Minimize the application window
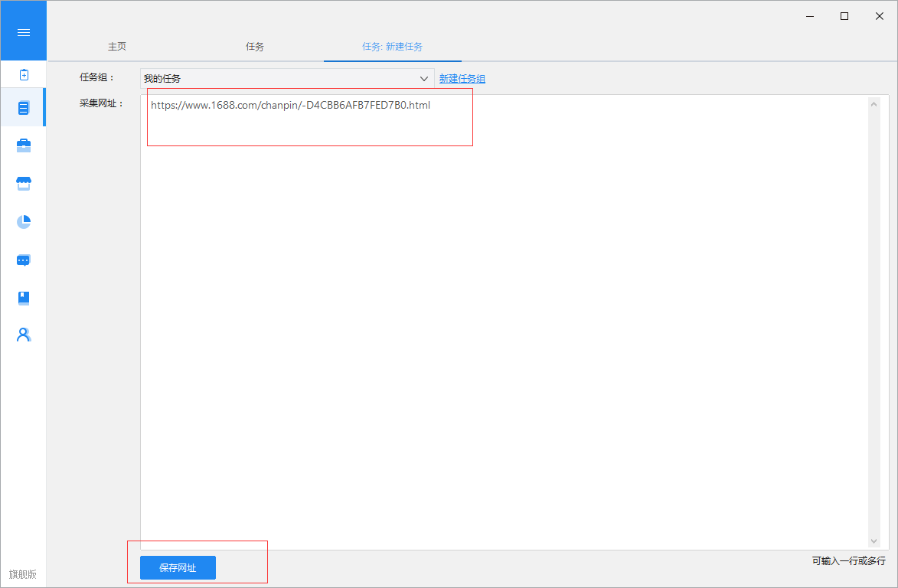Viewport: 898px width, 588px height. (x=810, y=16)
